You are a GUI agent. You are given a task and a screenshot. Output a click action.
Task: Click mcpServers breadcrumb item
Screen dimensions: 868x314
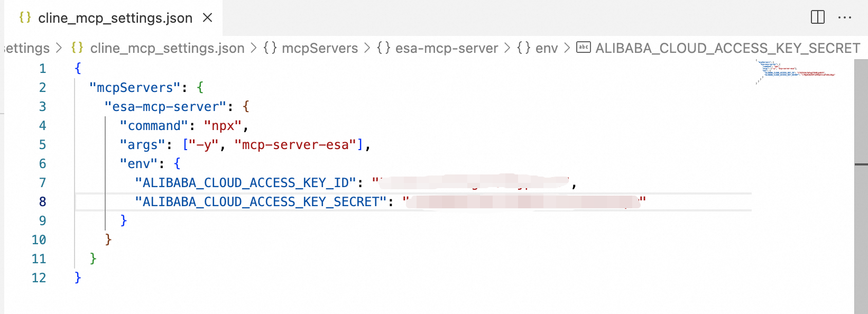point(319,48)
